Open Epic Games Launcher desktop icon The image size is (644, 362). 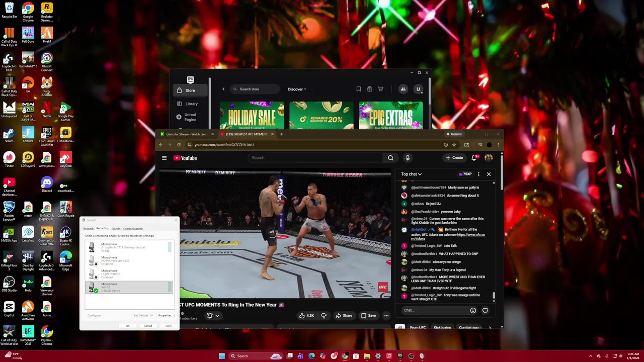click(47, 136)
